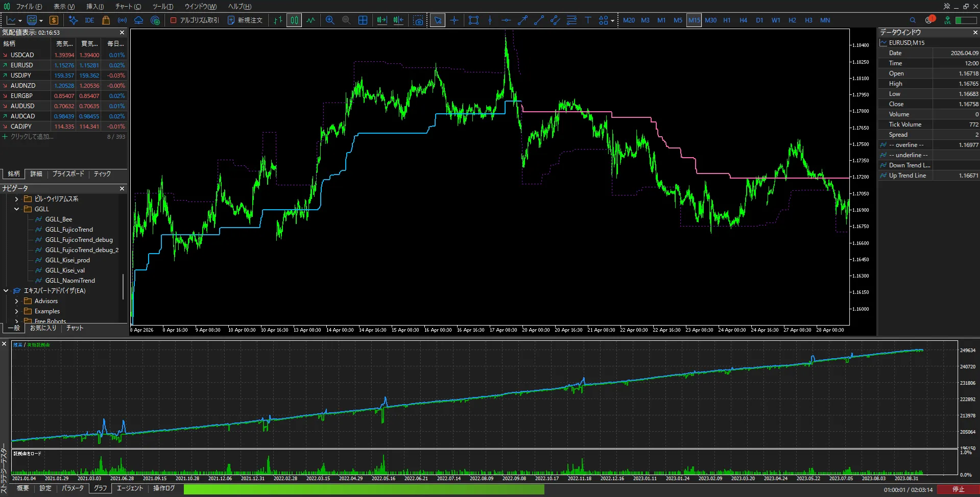980x497 pixels.
Task: Switch to the プライスボード tab
Action: point(68,174)
